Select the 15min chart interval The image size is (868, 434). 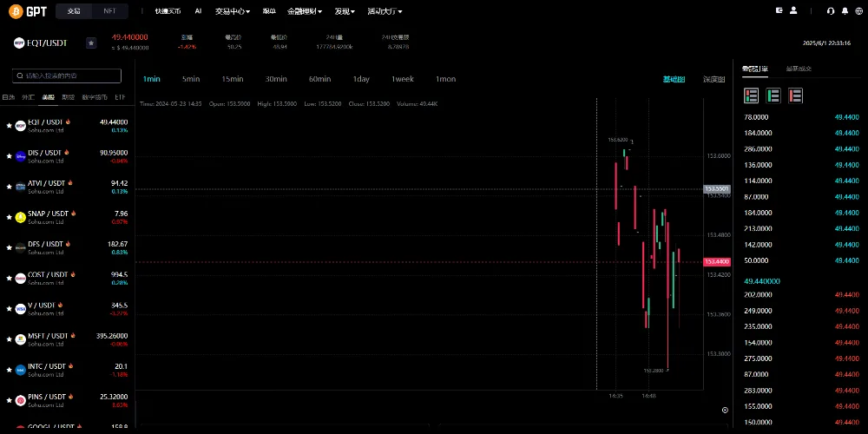232,79
